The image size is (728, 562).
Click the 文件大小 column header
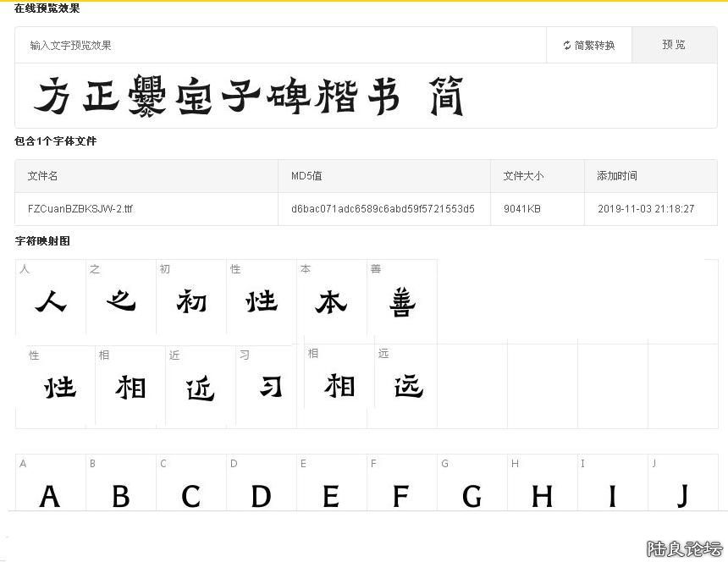pyautogui.click(x=523, y=176)
